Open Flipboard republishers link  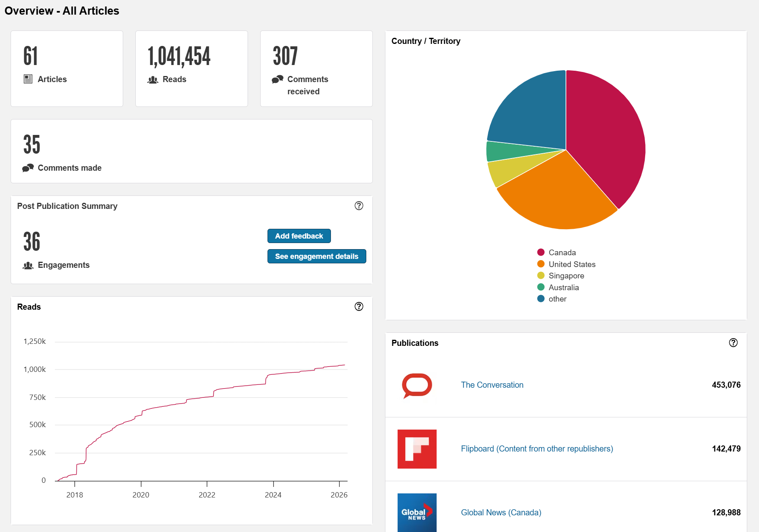click(x=537, y=449)
